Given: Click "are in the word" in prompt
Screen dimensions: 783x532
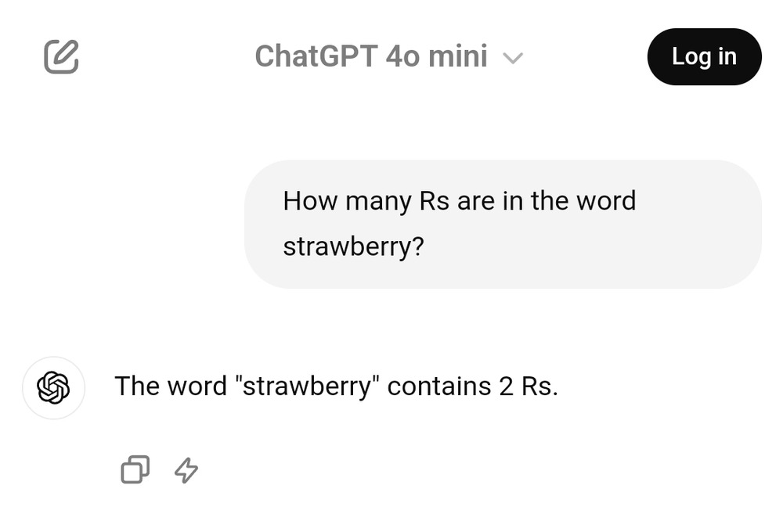Looking at the screenshot, I should coord(547,201).
